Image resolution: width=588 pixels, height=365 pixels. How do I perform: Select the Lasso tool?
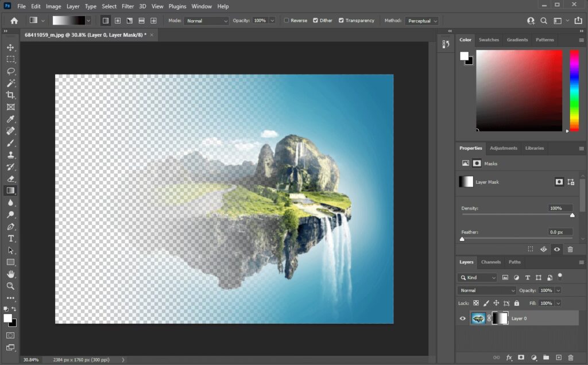point(10,71)
